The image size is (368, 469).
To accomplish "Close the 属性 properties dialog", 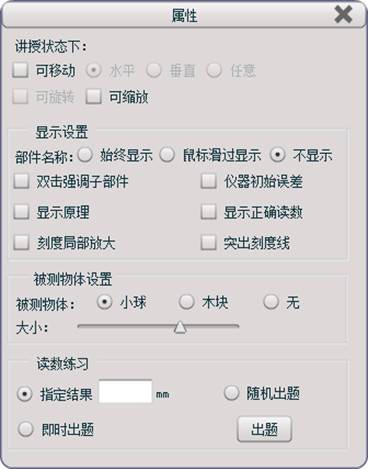I will tap(343, 15).
